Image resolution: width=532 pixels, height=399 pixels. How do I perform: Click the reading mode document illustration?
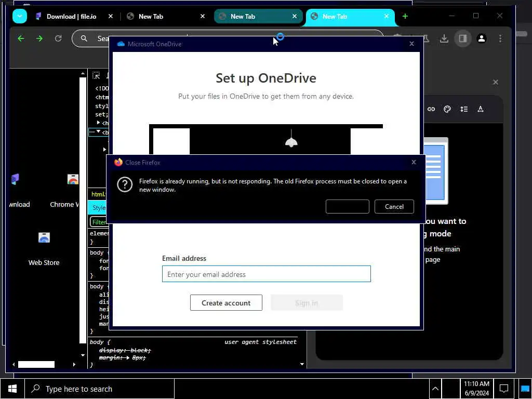click(x=436, y=171)
